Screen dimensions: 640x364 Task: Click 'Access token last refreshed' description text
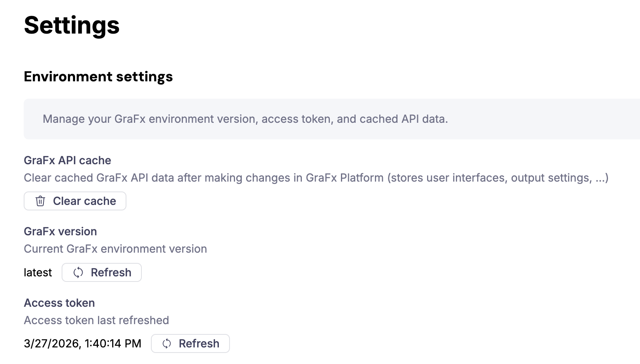point(96,320)
